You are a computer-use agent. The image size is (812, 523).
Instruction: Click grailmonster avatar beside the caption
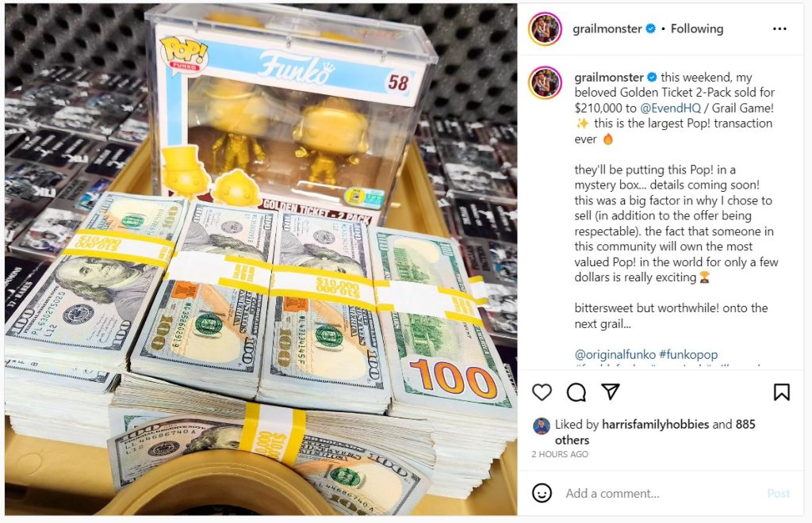[x=545, y=82]
